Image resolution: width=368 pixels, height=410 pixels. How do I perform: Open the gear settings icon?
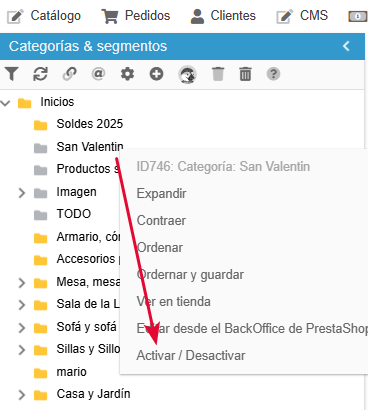pyautogui.click(x=127, y=74)
